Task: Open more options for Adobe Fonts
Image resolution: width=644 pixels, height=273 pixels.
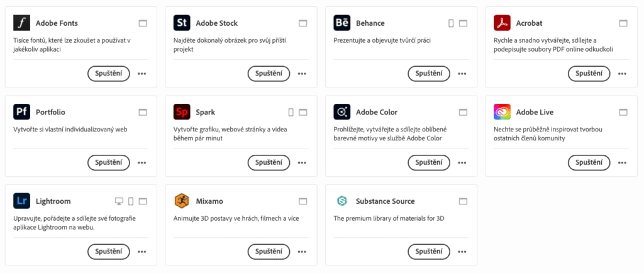Action: pyautogui.click(x=142, y=74)
